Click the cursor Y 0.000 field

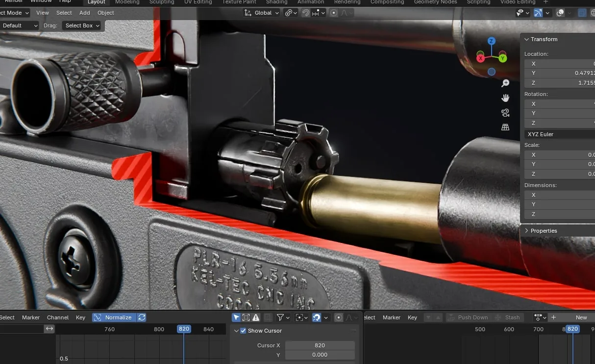[x=320, y=355]
